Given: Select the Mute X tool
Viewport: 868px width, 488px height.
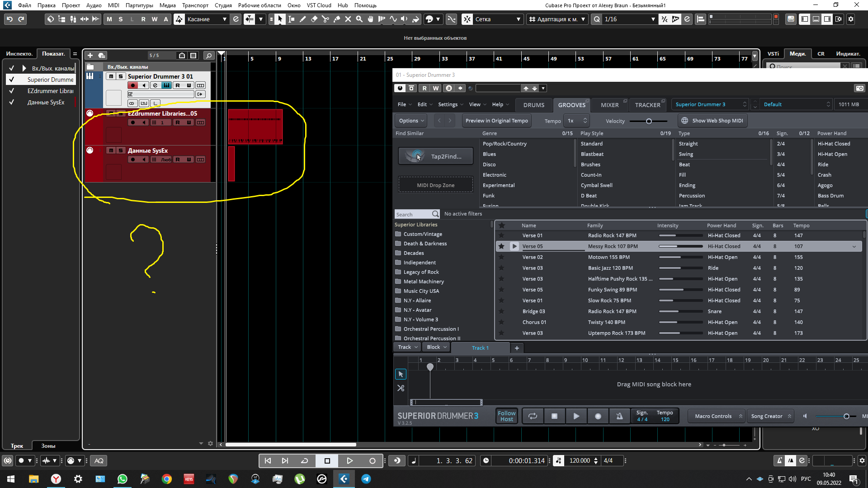Looking at the screenshot, I should pos(348,19).
